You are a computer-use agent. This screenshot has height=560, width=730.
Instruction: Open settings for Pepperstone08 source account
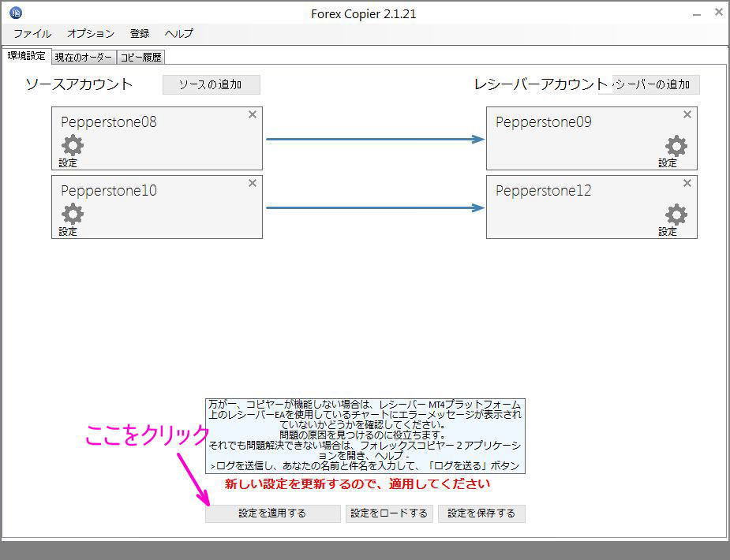70,146
